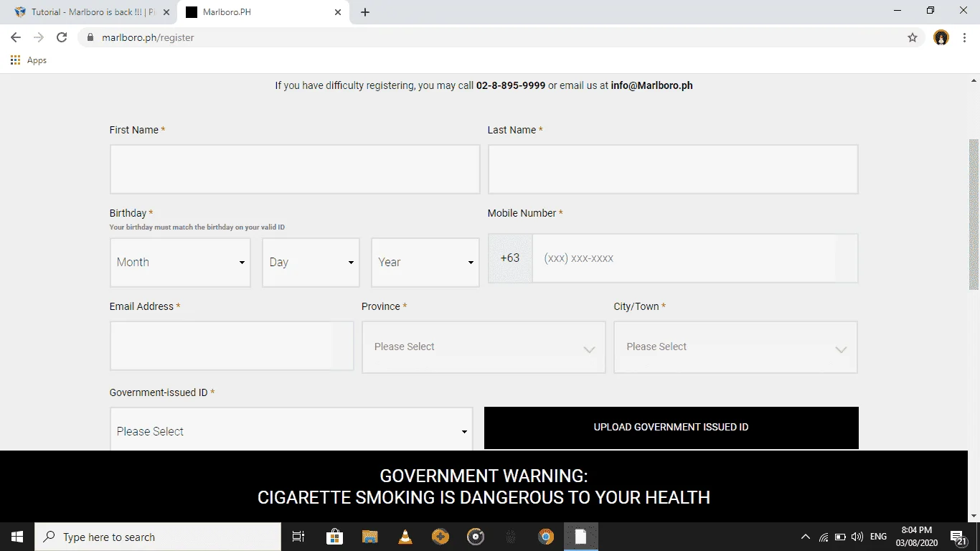Open the Government-issued ID dropdown
Screen dimensions: 980x551
[x=291, y=429]
